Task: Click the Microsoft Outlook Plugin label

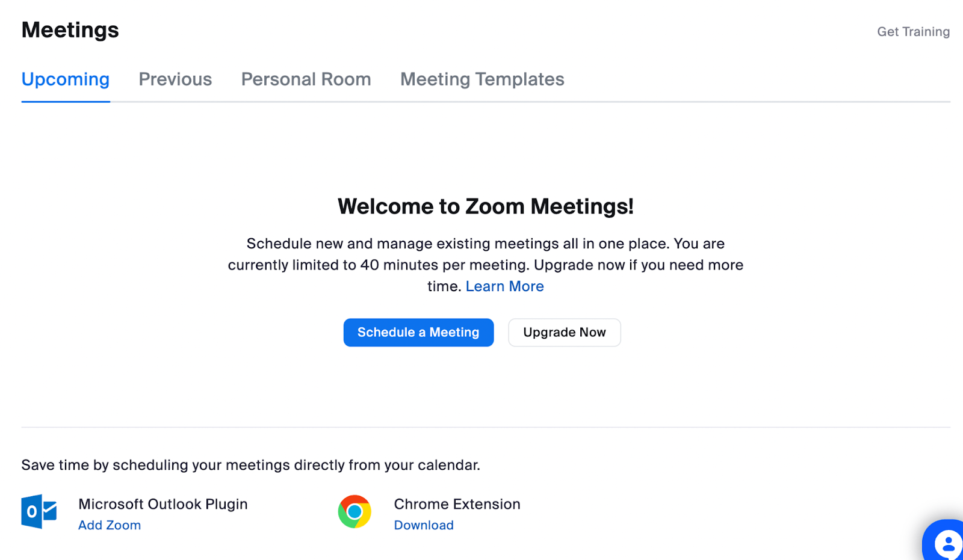Action: click(163, 504)
